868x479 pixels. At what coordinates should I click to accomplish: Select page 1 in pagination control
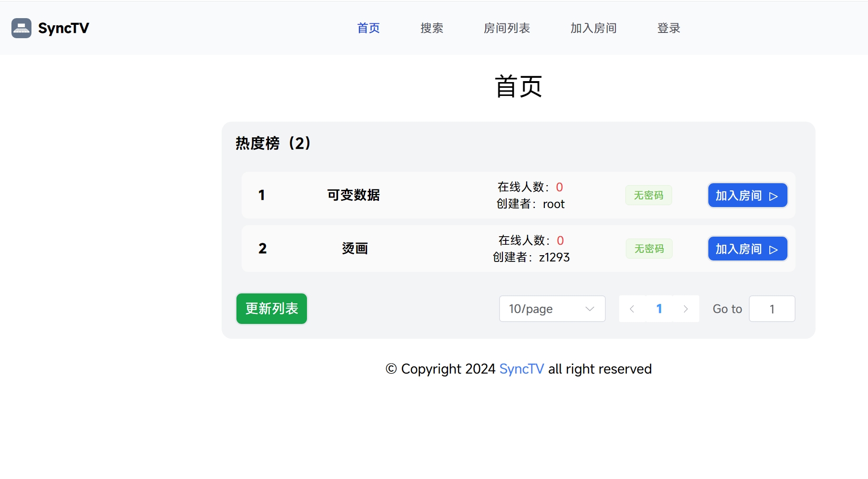pyautogui.click(x=659, y=309)
